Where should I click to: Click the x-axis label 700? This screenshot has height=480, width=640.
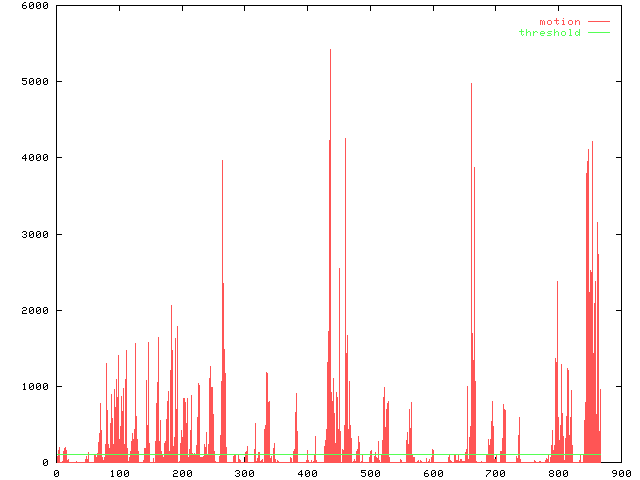coord(496,474)
